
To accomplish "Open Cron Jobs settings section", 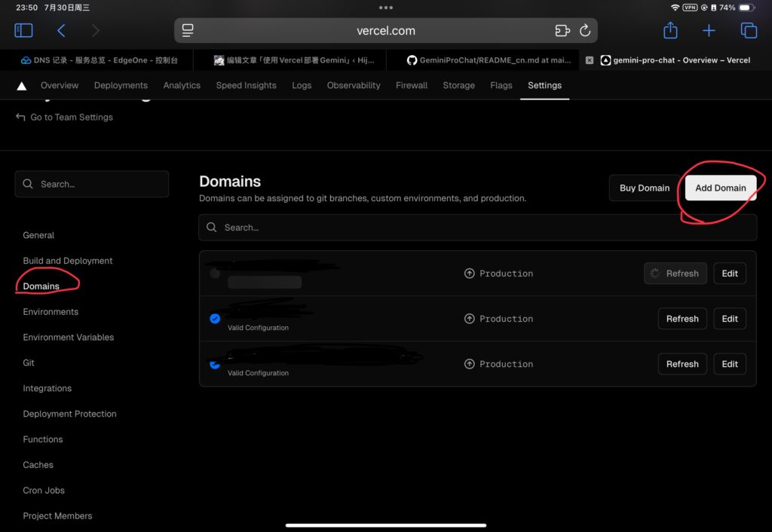I will tap(44, 491).
